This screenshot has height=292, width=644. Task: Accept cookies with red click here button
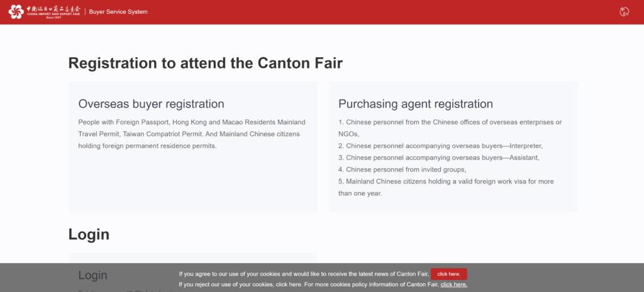coord(448,274)
